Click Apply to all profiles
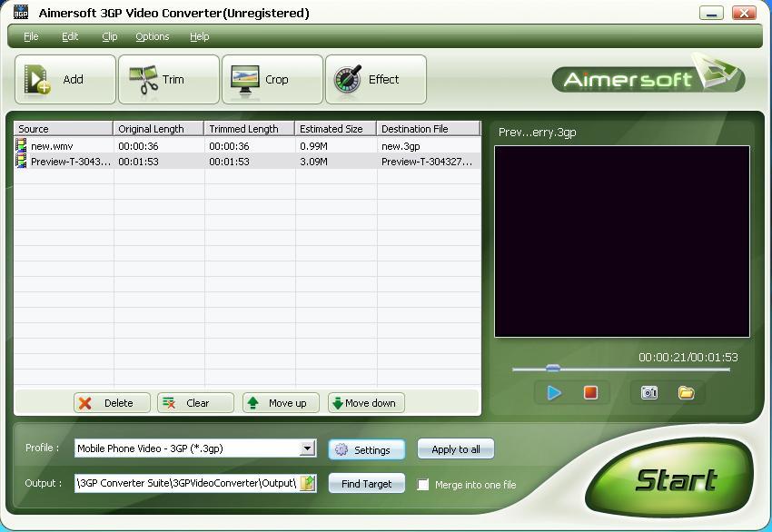772x532 pixels. pyautogui.click(x=455, y=448)
